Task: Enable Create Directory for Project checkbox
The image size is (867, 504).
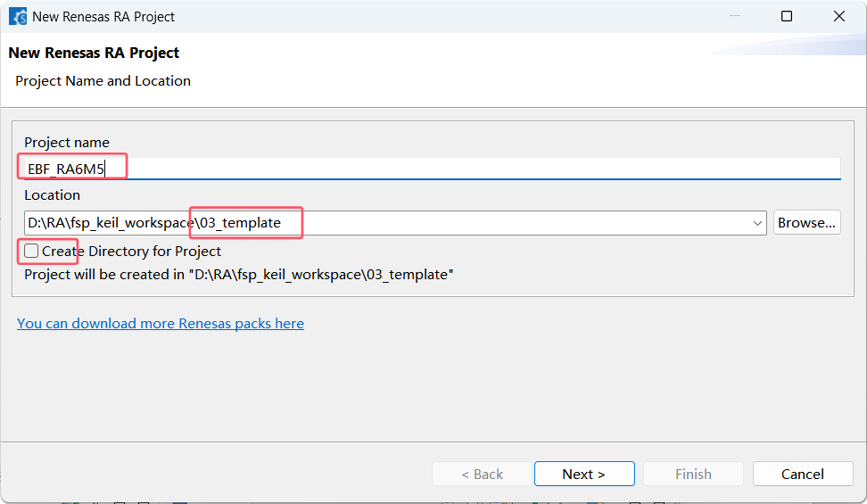Action: pyautogui.click(x=31, y=252)
